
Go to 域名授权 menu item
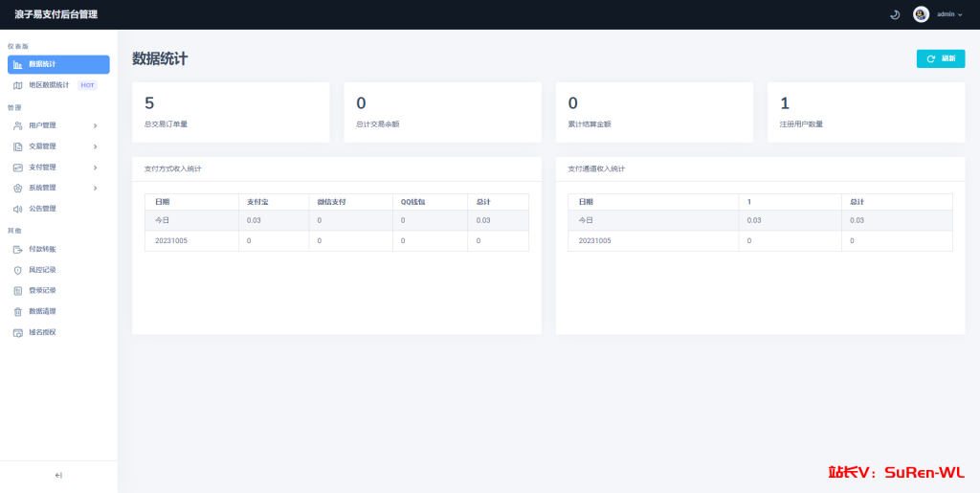pyautogui.click(x=58, y=332)
